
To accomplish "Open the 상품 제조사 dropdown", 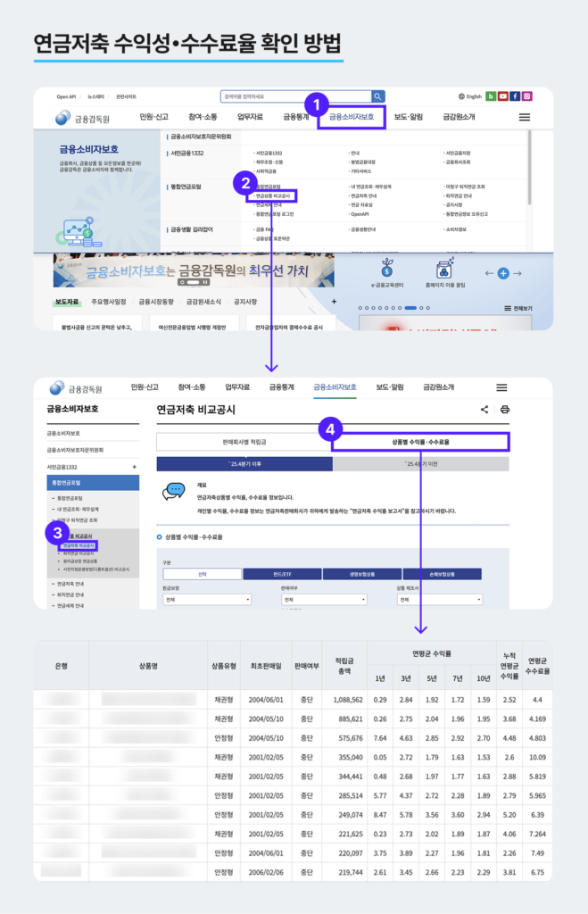I will pos(439,599).
